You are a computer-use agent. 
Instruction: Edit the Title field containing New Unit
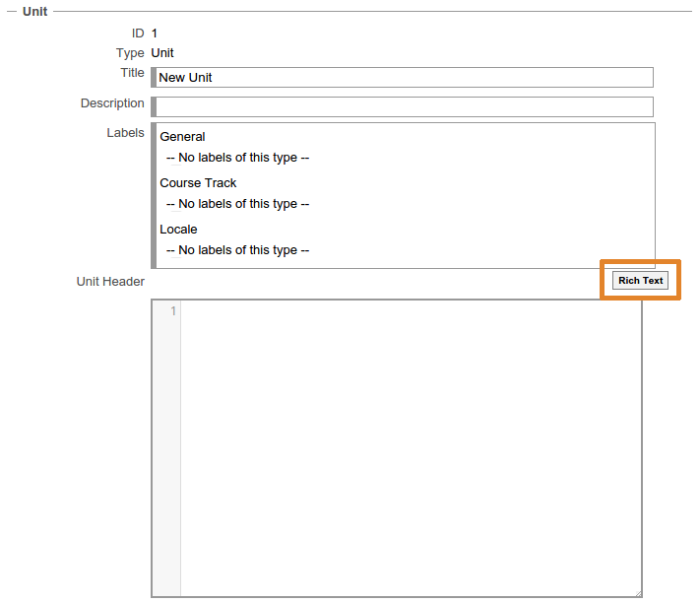(405, 78)
